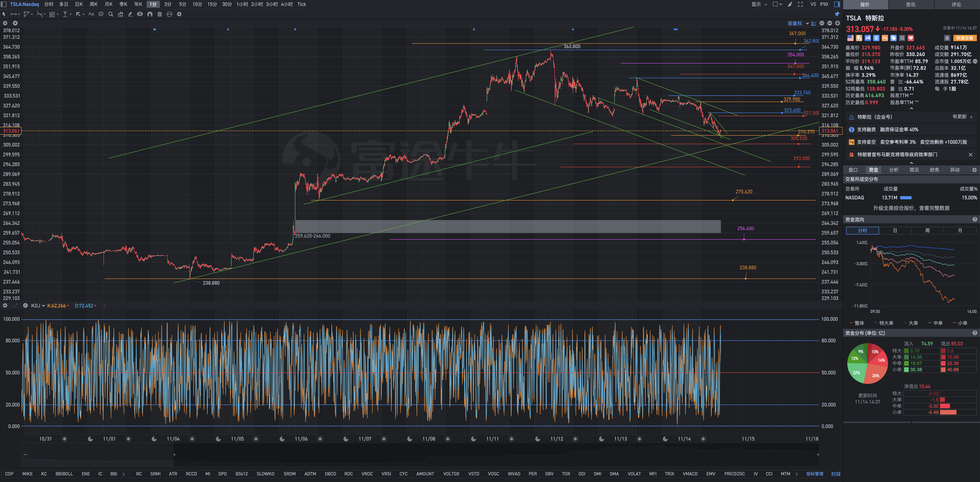Click the sync drawings icon

(169, 14)
